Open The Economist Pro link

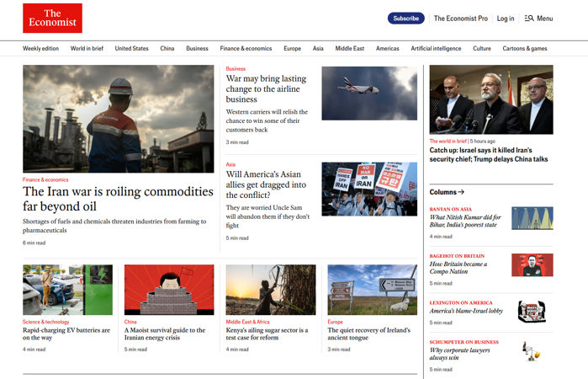[x=460, y=18]
